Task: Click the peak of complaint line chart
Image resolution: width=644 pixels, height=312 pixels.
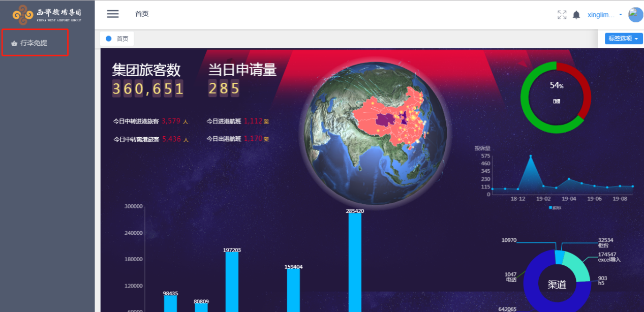Action: (x=531, y=156)
